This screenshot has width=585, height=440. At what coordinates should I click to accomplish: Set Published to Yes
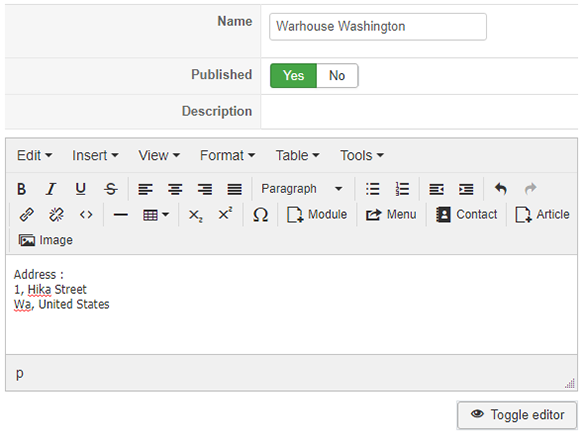coord(293,76)
